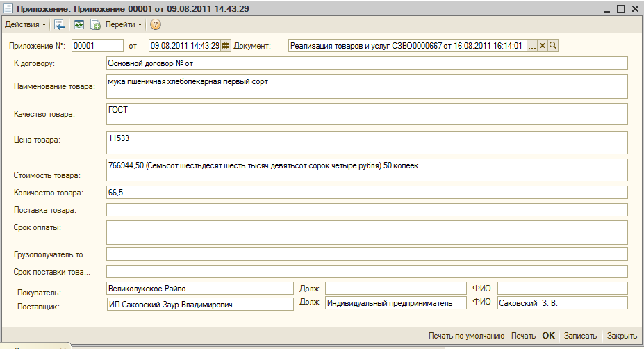Screen dimensions: 644x349
Task: Clear the Документ field with X
Action: click(x=543, y=46)
